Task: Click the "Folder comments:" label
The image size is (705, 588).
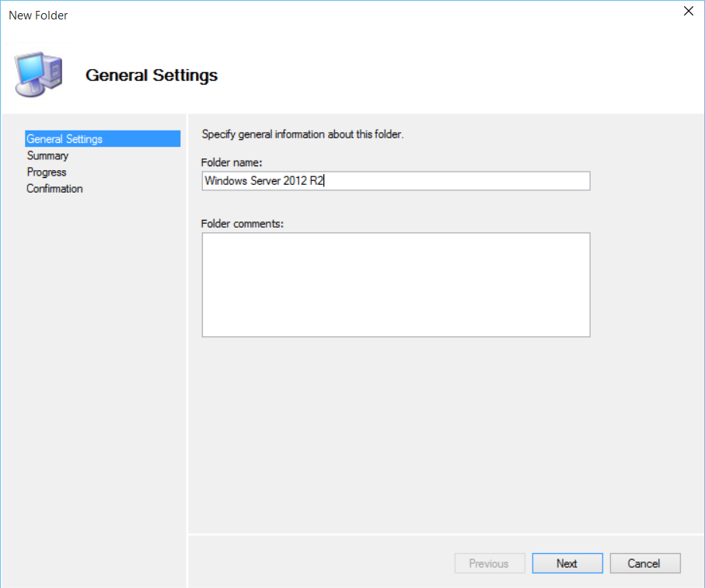Action: click(x=243, y=224)
